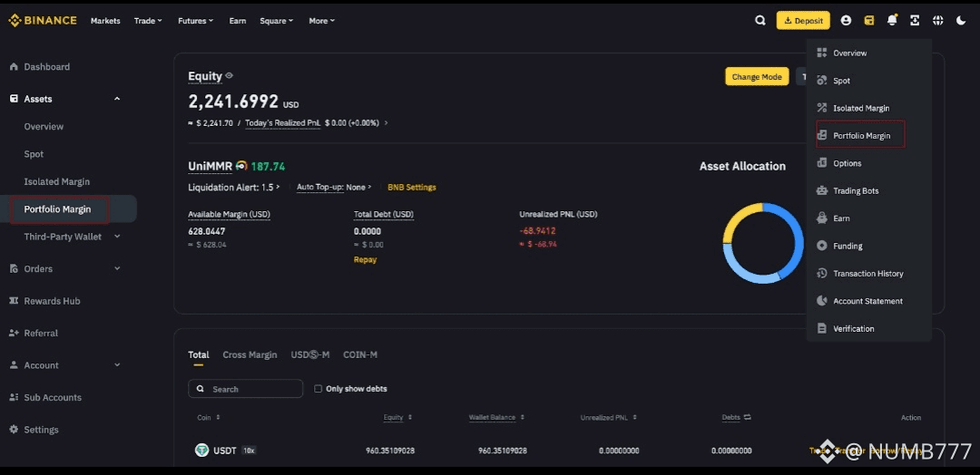Collapse the Assets sidebar section
Screen dimensions: 980x475
click(117, 99)
